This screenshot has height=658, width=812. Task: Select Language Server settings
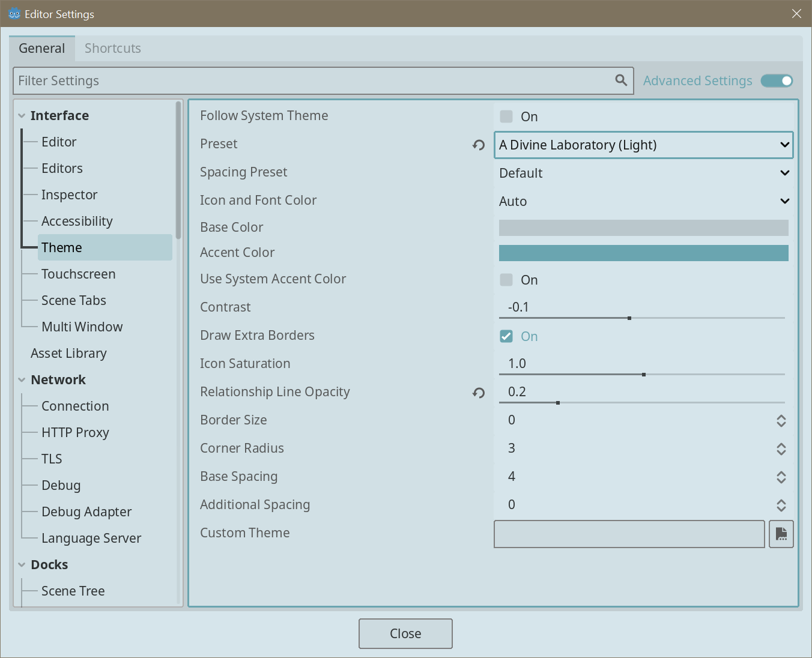tap(91, 538)
